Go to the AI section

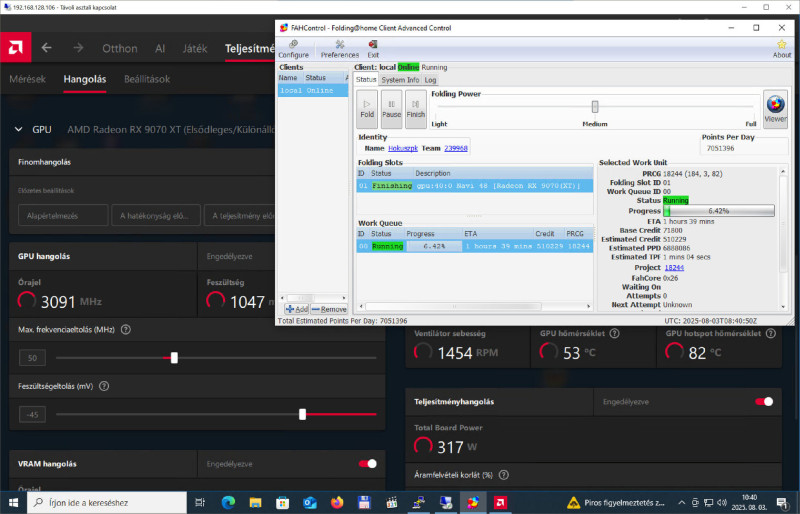(160, 48)
